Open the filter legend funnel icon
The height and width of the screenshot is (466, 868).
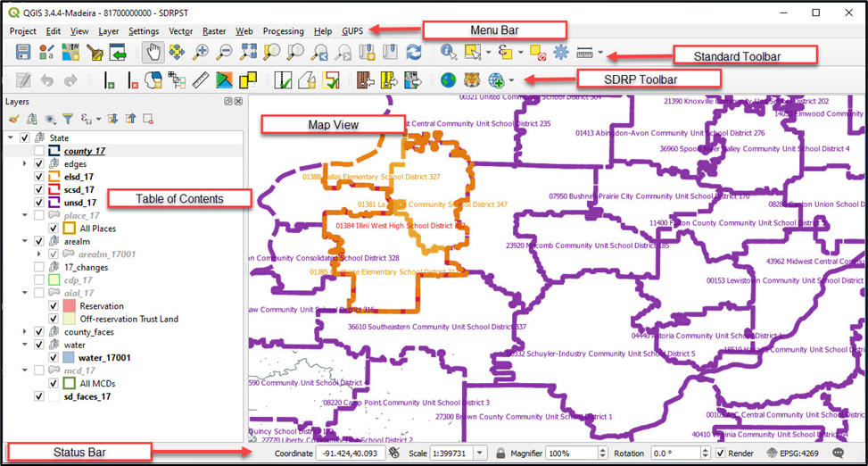[66, 119]
